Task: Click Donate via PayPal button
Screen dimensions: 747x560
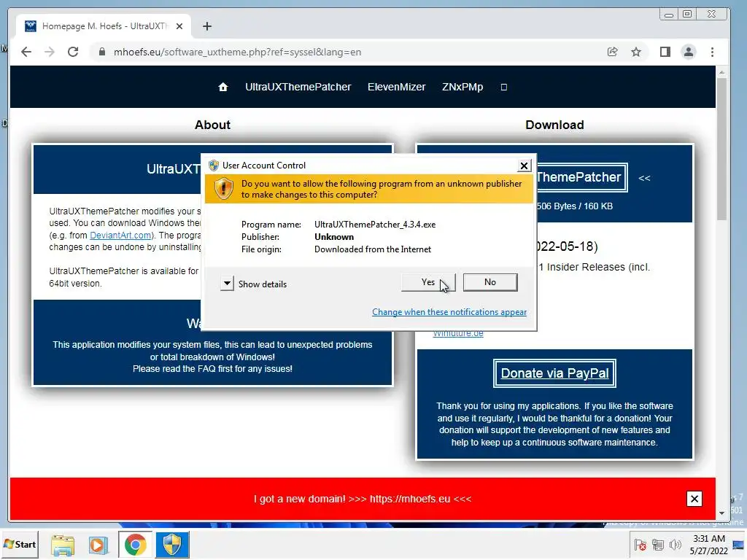Action: click(x=554, y=373)
